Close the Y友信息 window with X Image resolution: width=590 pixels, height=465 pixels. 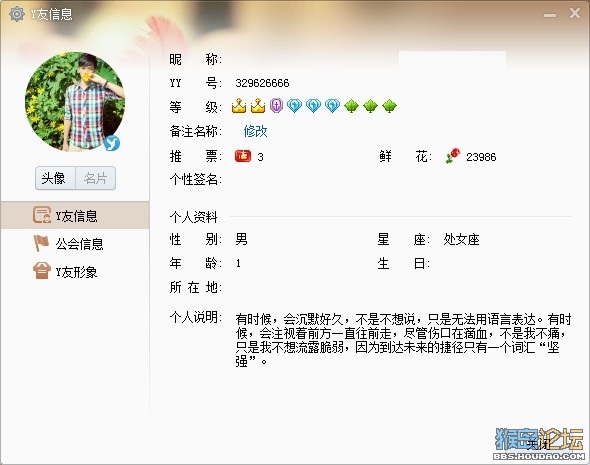(x=575, y=14)
